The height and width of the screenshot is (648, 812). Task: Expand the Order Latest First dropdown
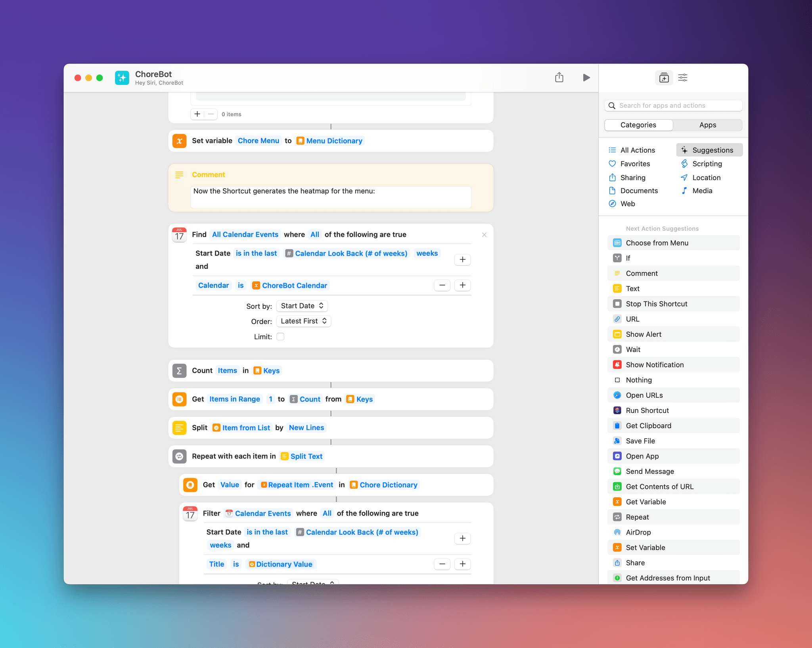pos(302,321)
